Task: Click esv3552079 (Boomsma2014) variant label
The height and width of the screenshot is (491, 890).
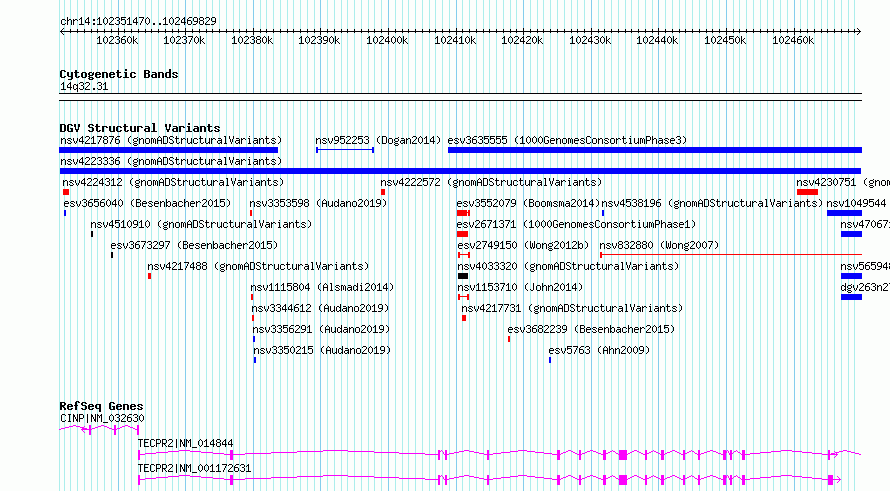Action: (528, 203)
